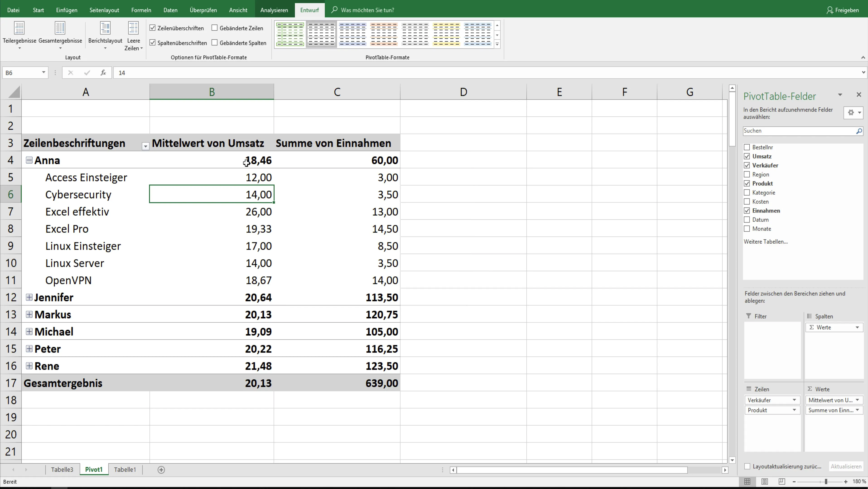Toggle Spaltenüberschriften checkbox
This screenshot has width=868, height=489.
coord(153,43)
